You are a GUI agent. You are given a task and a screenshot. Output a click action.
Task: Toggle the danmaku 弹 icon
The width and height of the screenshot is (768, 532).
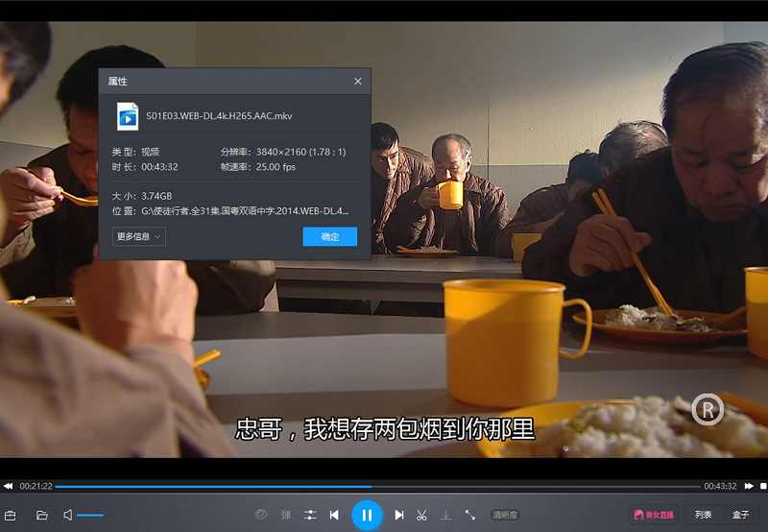pos(285,516)
